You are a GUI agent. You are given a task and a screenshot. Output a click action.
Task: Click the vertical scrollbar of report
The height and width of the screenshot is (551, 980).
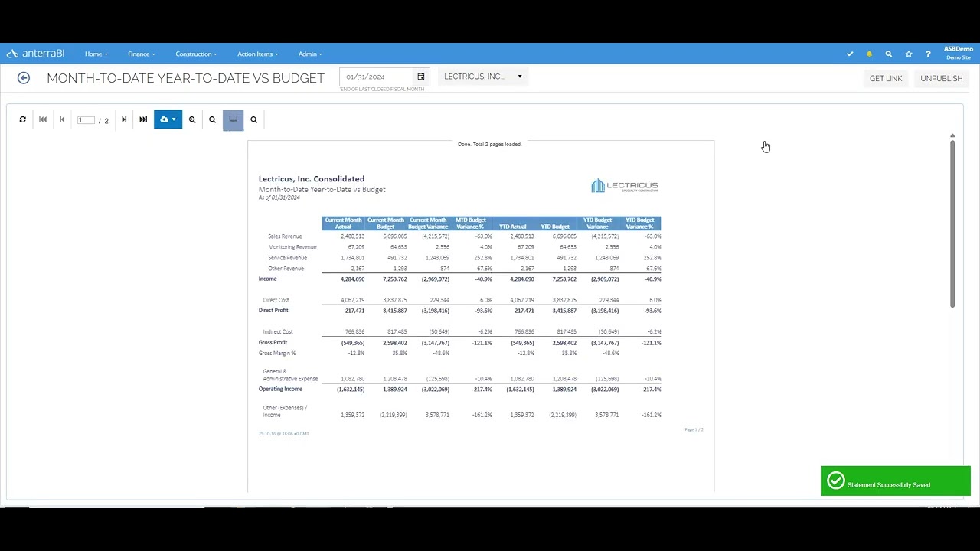(952, 224)
